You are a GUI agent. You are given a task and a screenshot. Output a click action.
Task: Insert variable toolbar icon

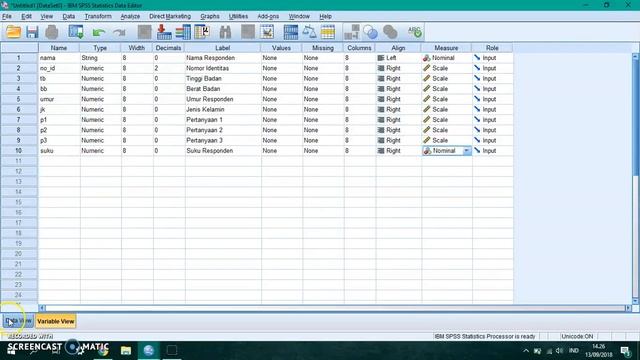267,32
